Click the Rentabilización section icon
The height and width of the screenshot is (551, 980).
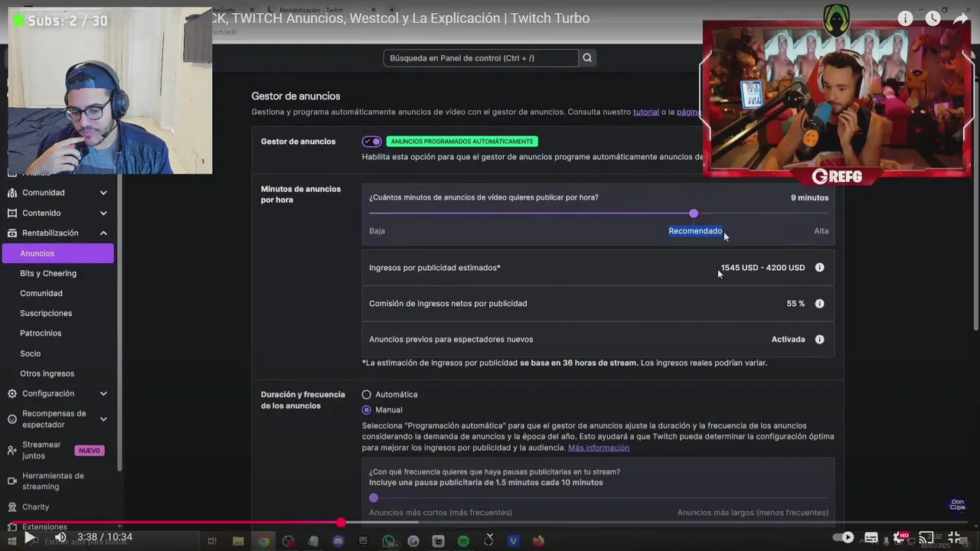click(11, 233)
